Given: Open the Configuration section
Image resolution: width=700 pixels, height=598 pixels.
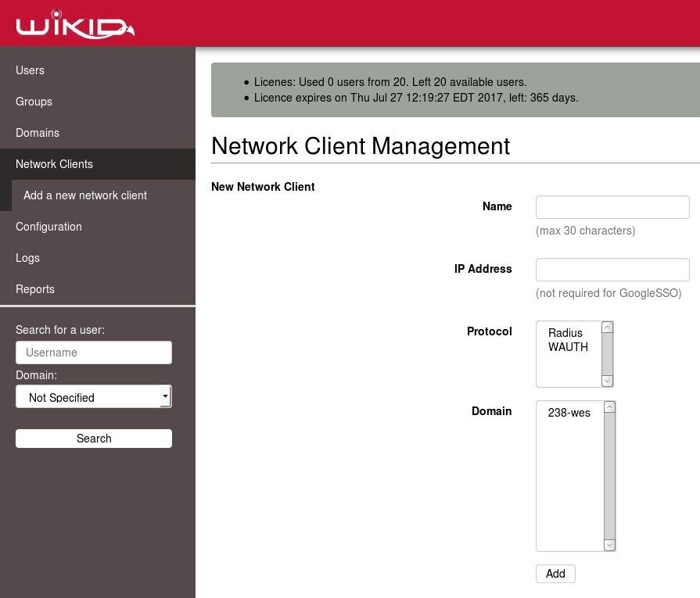Looking at the screenshot, I should pyautogui.click(x=48, y=227).
